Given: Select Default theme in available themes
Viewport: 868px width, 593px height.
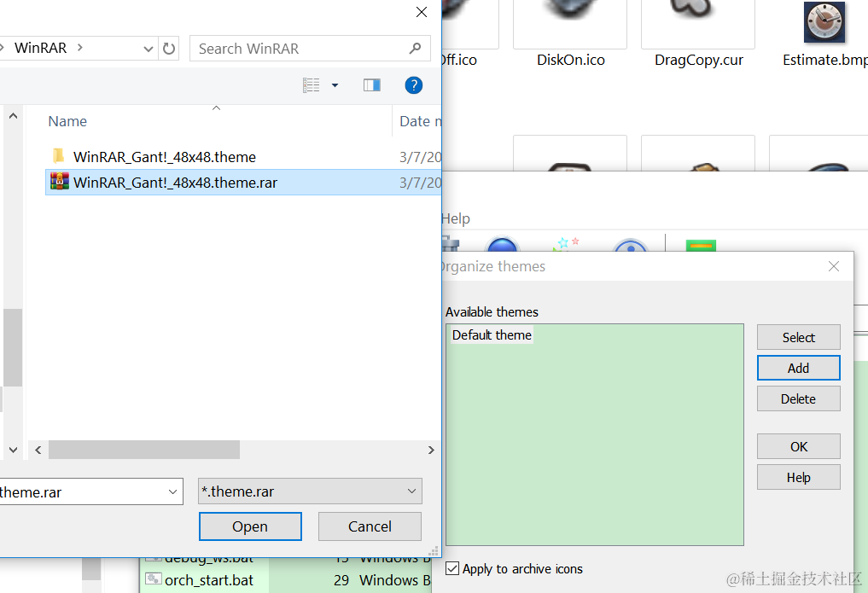Looking at the screenshot, I should tap(492, 335).
